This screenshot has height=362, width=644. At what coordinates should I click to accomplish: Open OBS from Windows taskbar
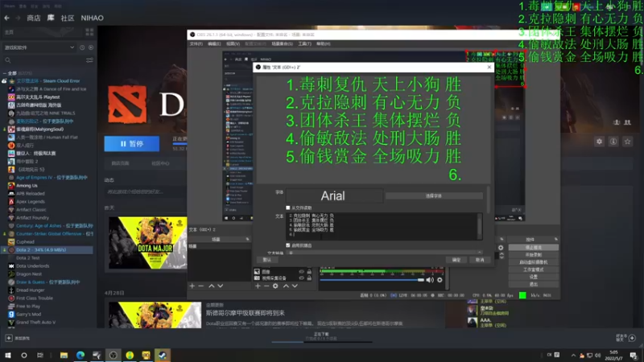(113, 355)
